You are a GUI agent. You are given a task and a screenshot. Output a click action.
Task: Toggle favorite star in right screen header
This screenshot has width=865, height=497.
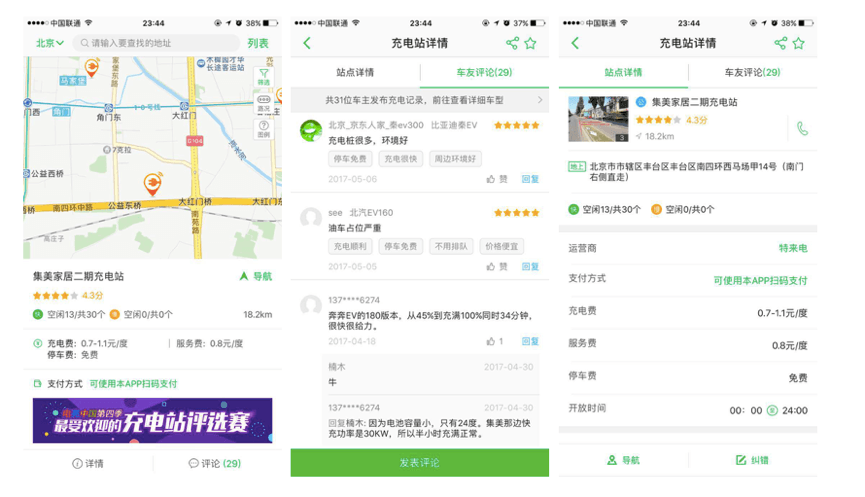(x=798, y=43)
